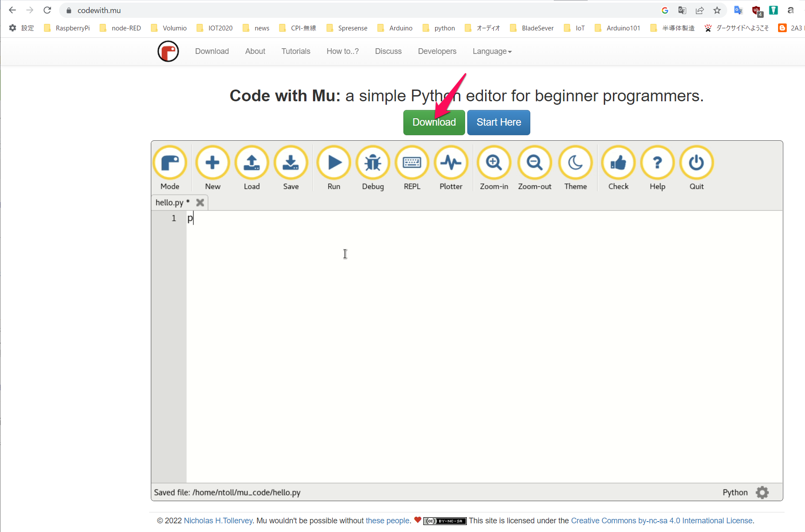Reload the page with the refresh icon

click(47, 10)
